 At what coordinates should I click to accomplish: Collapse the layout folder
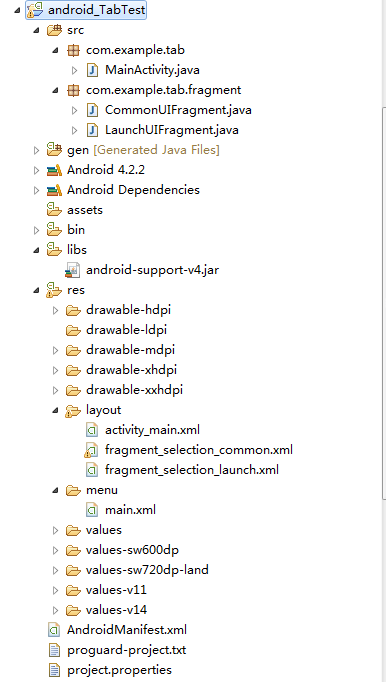(x=56, y=411)
